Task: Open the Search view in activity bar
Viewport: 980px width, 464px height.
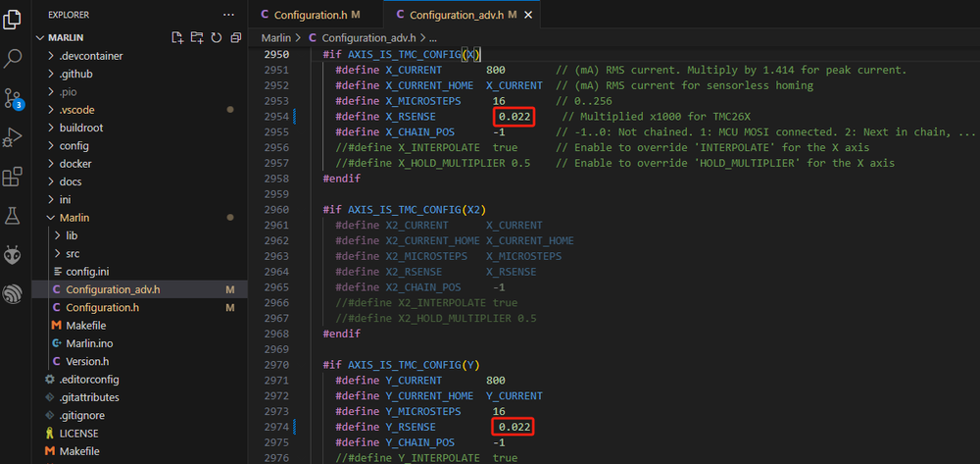Action: (14, 58)
